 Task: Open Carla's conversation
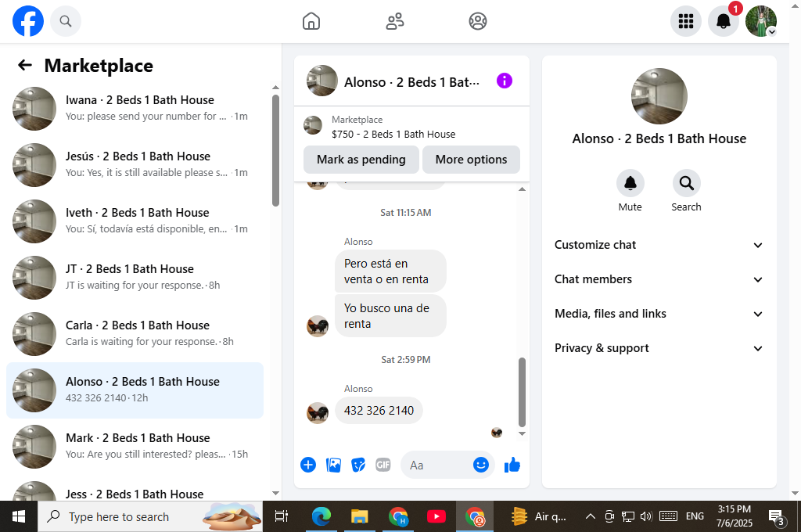pyautogui.click(x=135, y=333)
